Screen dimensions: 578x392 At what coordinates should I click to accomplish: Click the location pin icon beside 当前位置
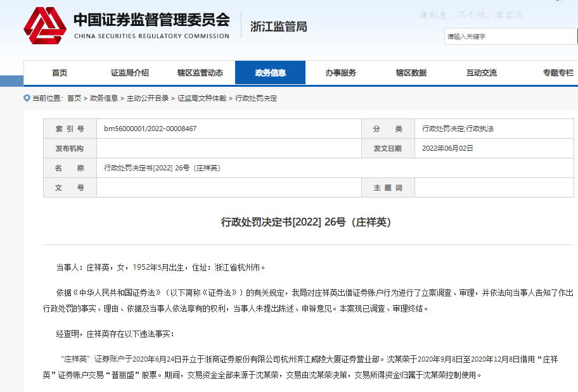27,98
